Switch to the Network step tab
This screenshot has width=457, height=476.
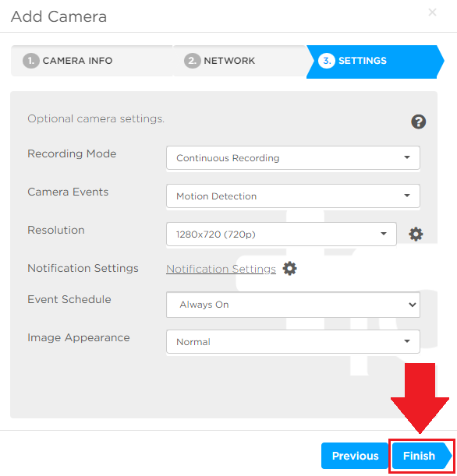click(x=240, y=61)
